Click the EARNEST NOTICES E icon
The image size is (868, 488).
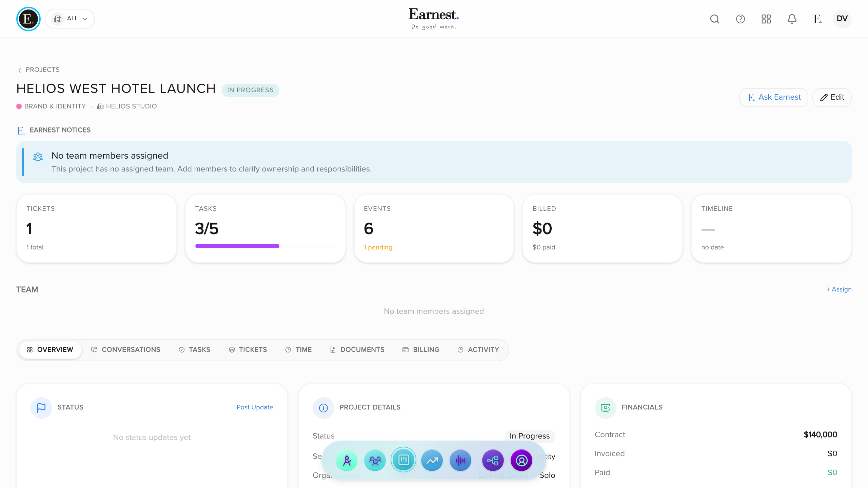tap(21, 130)
